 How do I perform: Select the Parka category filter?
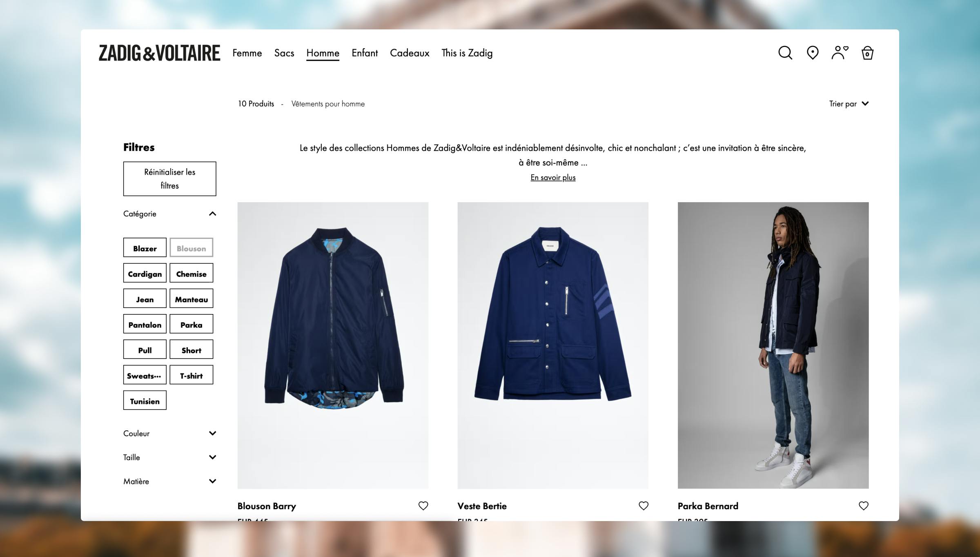click(x=191, y=325)
